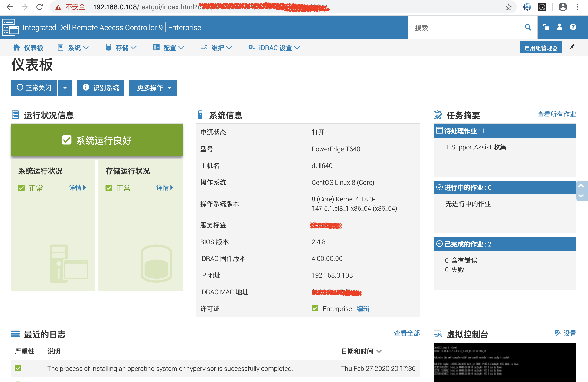Click the dell640 hostname value
Screen dimensions: 588x382
click(322, 166)
